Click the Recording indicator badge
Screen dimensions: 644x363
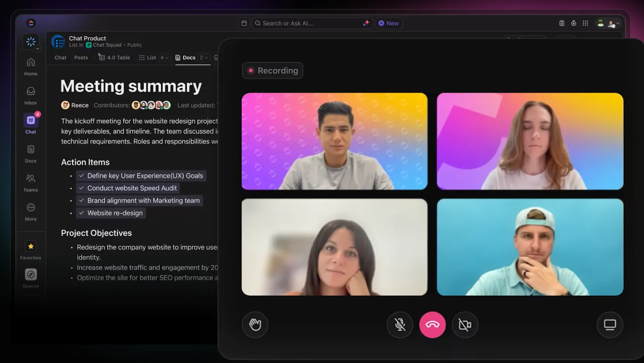272,70
